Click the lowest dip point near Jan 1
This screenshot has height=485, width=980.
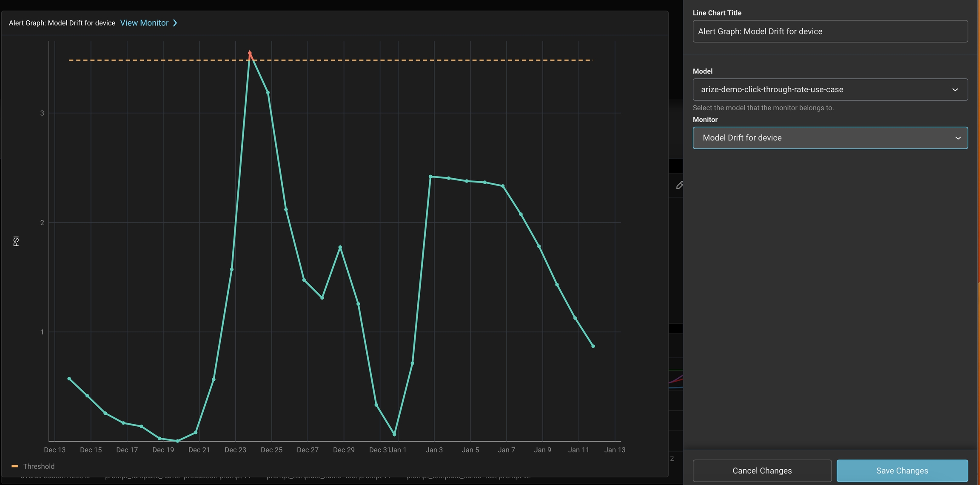coord(394,434)
